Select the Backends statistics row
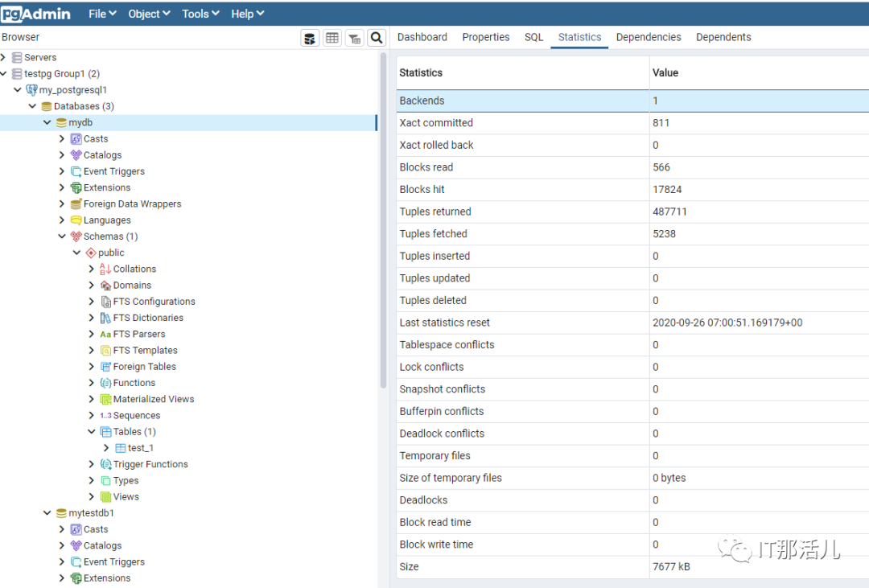The image size is (869, 588). [x=523, y=101]
